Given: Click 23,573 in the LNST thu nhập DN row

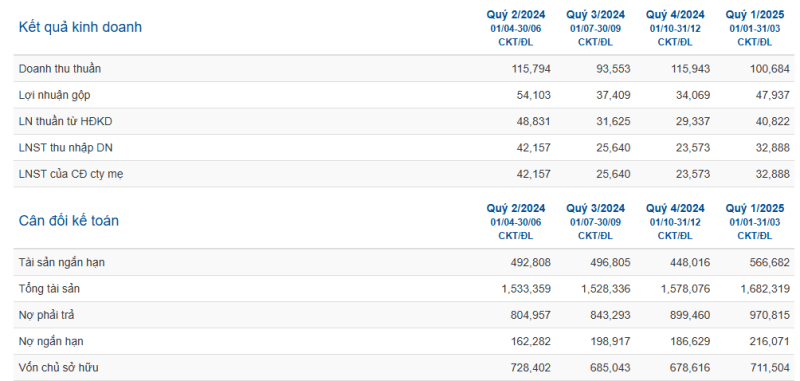Looking at the screenshot, I should 693,148.
